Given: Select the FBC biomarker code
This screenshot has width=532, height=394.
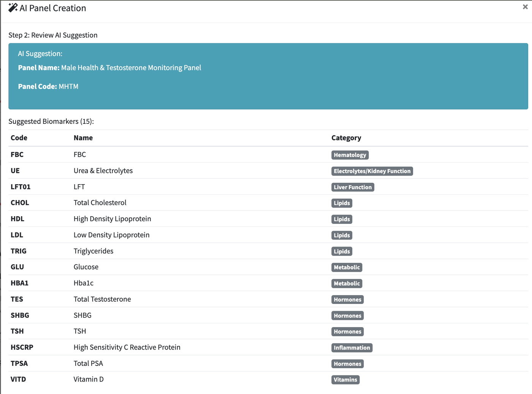Looking at the screenshot, I should point(17,155).
